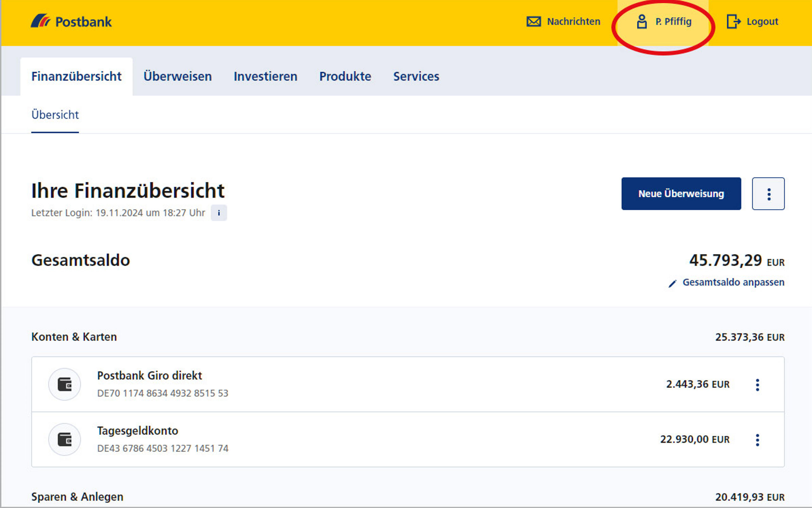Screen dimensions: 812x508
Task: Click the Letzter Login date text
Action: pos(118,213)
